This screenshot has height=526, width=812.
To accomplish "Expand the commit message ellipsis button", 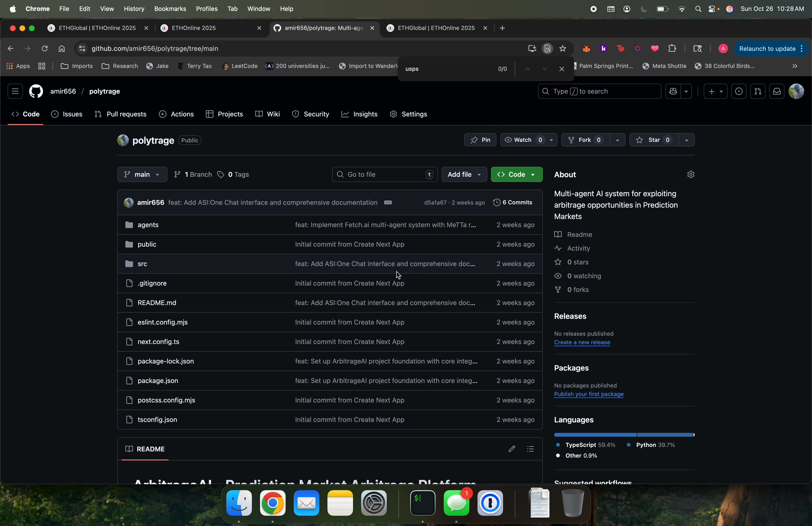I will (x=388, y=203).
